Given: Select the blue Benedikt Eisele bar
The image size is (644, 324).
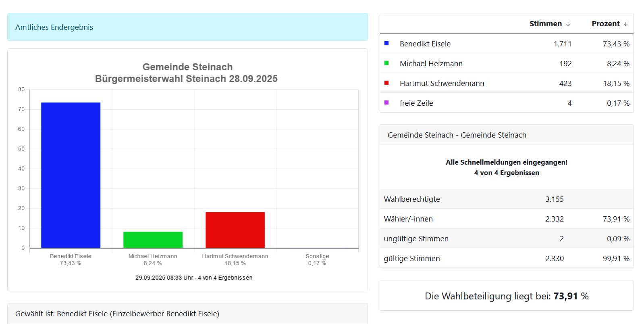Looking at the screenshot, I should point(71,175).
